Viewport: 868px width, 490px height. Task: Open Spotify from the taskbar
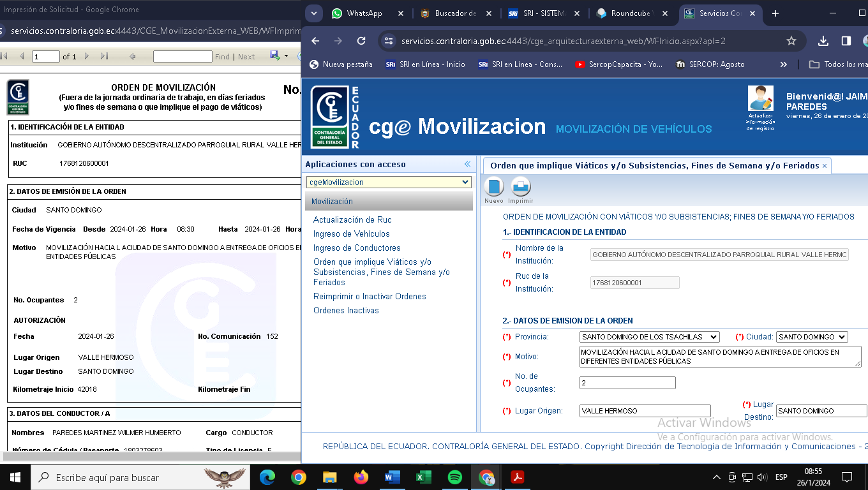click(x=455, y=477)
